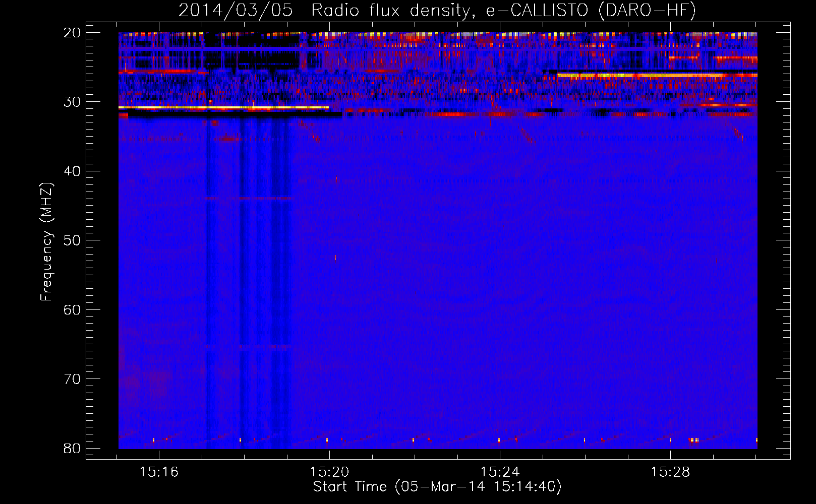Click the "Frequency (MHZ)" axis label

click(x=46, y=242)
